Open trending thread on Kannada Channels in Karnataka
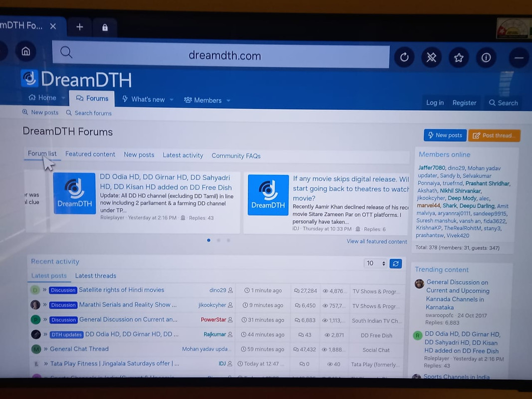 [457, 294]
